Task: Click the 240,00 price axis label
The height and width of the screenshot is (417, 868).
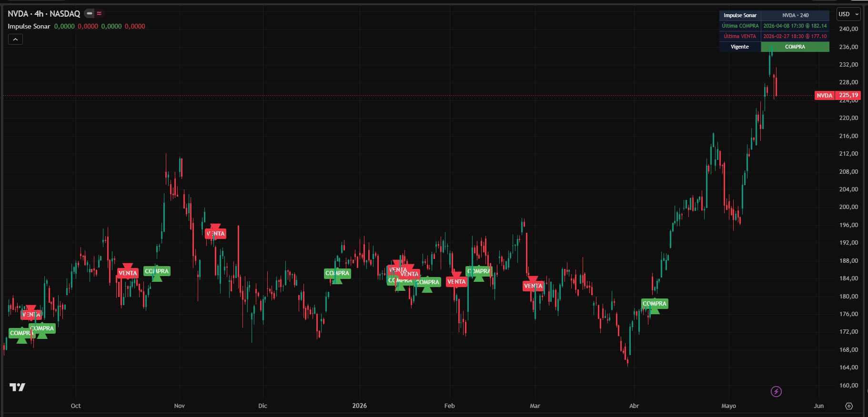Action: 848,29
